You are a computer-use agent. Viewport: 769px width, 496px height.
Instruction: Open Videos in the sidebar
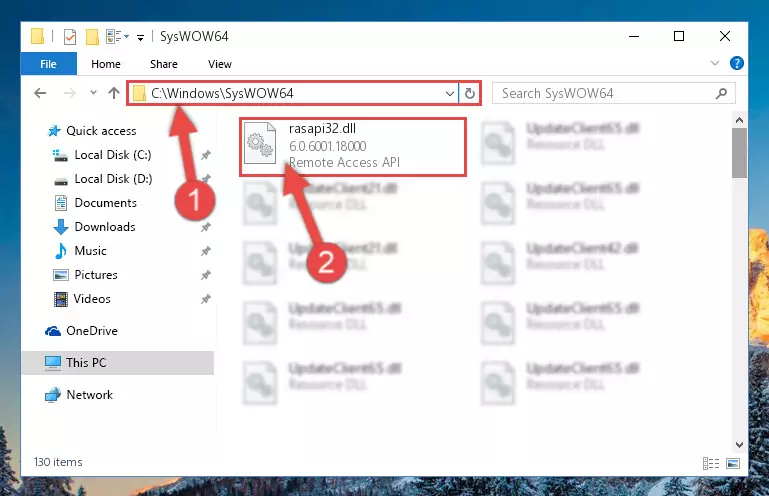tap(92, 299)
